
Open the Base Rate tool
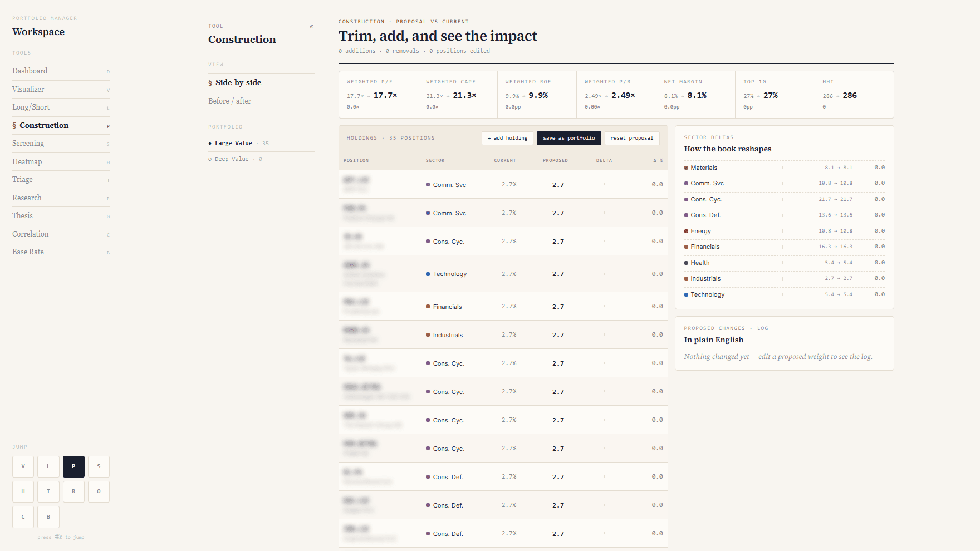(x=61, y=252)
